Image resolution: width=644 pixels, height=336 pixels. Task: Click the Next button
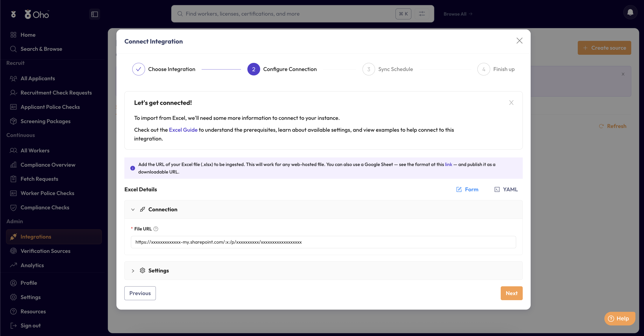pos(512,293)
